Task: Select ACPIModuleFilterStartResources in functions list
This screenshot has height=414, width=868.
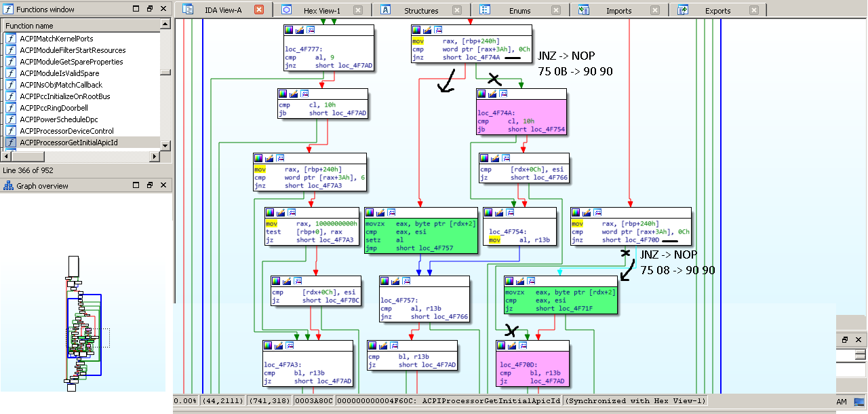Action: [81, 50]
